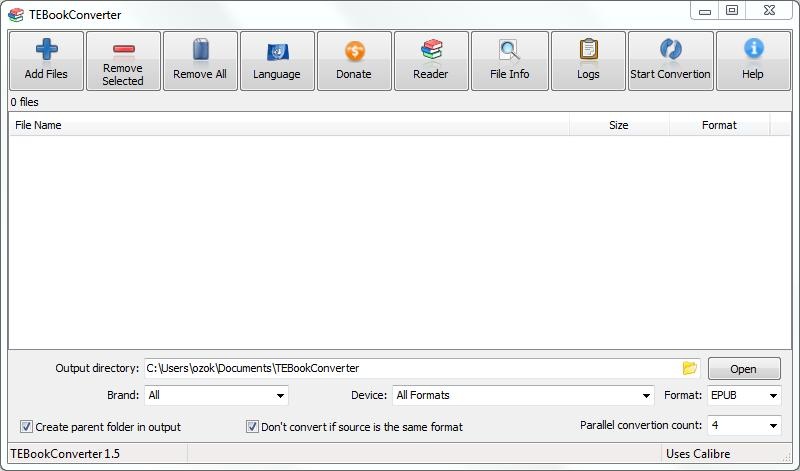Viewport: 800px width, 471px height.
Task: Toggle Create parent folder in output
Action: coord(26,427)
